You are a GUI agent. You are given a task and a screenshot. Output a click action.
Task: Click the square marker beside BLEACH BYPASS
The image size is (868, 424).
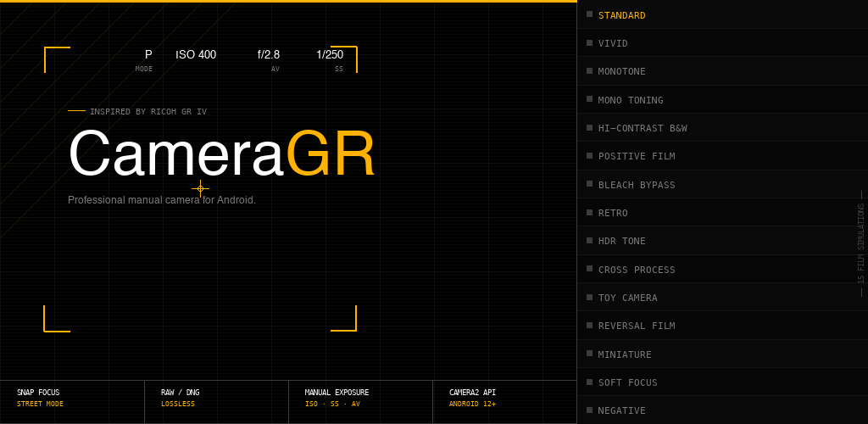pos(590,184)
